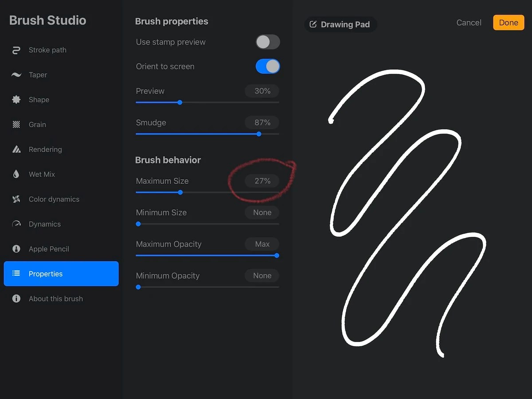The width and height of the screenshot is (532, 399).
Task: Open the Taper settings panel
Action: click(x=16, y=74)
